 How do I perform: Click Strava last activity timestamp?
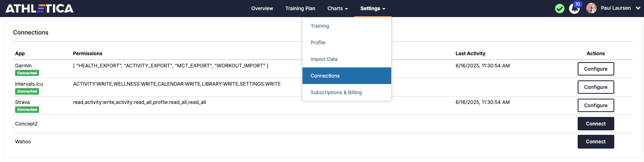click(482, 102)
